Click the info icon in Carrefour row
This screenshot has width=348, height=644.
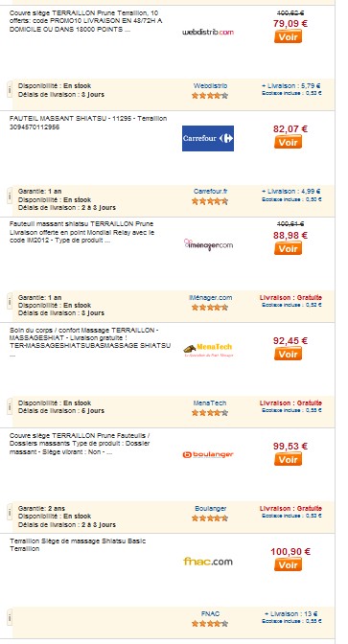10,196
